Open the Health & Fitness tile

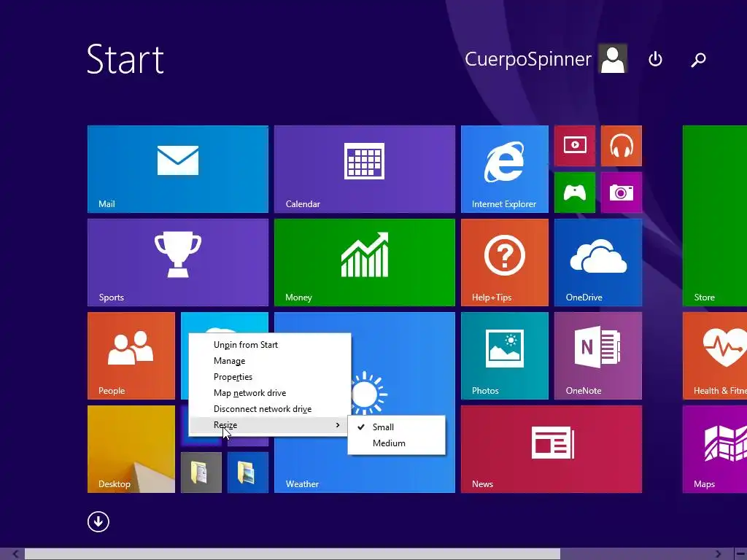click(x=715, y=356)
